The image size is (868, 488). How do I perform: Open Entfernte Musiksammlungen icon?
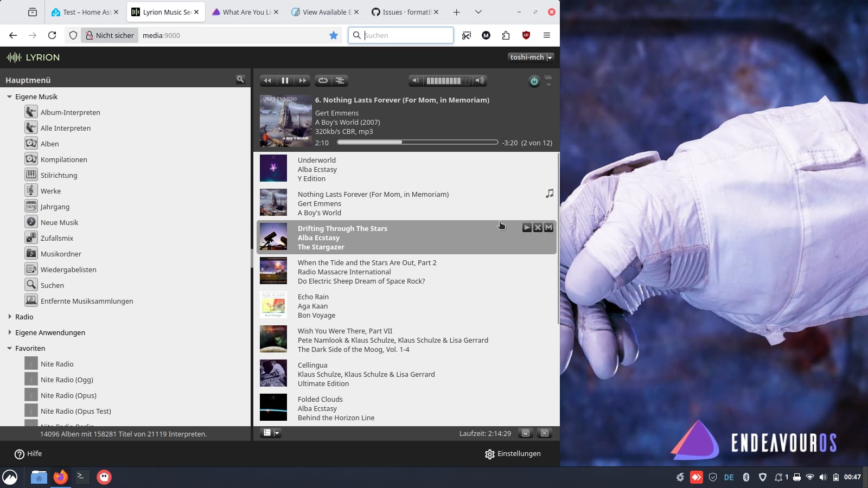31,300
